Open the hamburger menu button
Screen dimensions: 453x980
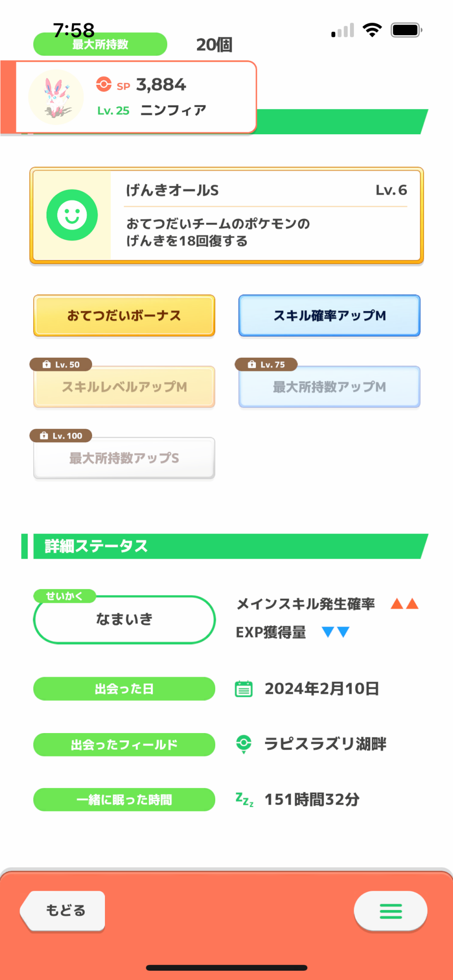tap(390, 911)
